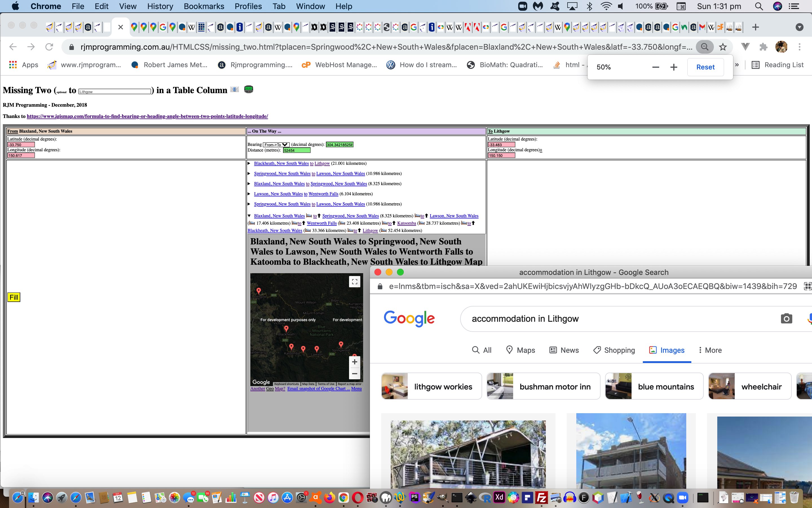Open the Bookmarks menu
Screen dimensions: 812x508
[204, 6]
